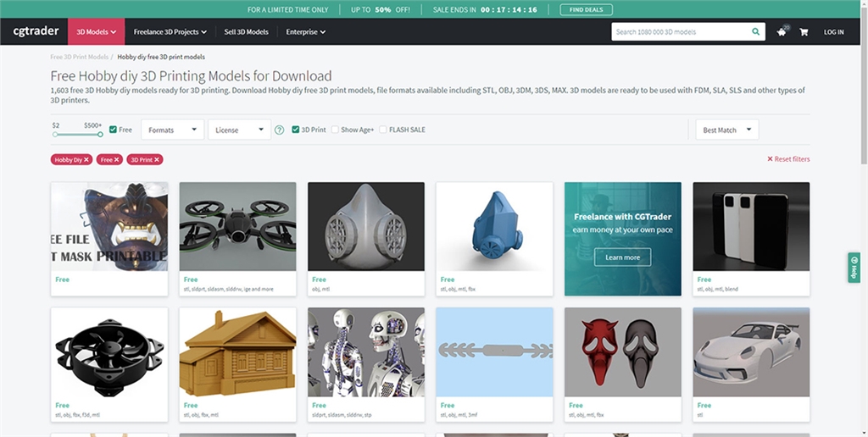Screen dimensions: 868x437
Task: Click the price range slider's right handle
Action: (x=100, y=134)
